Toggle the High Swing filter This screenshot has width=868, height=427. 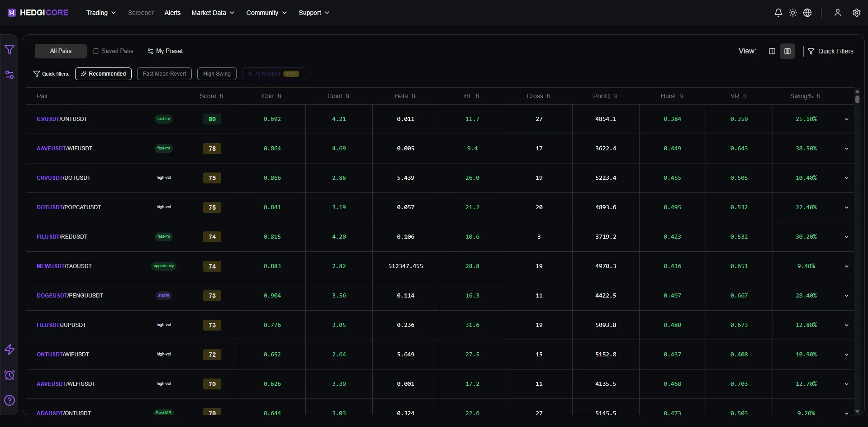(x=217, y=74)
